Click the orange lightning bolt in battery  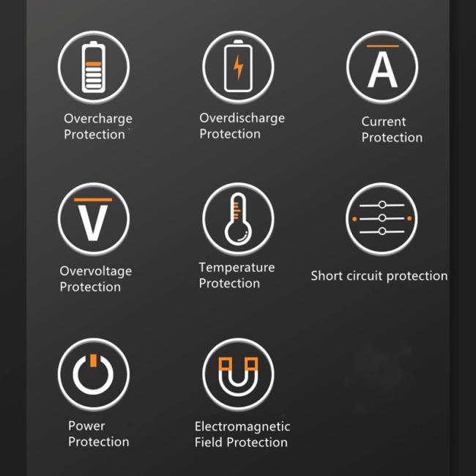[238, 67]
